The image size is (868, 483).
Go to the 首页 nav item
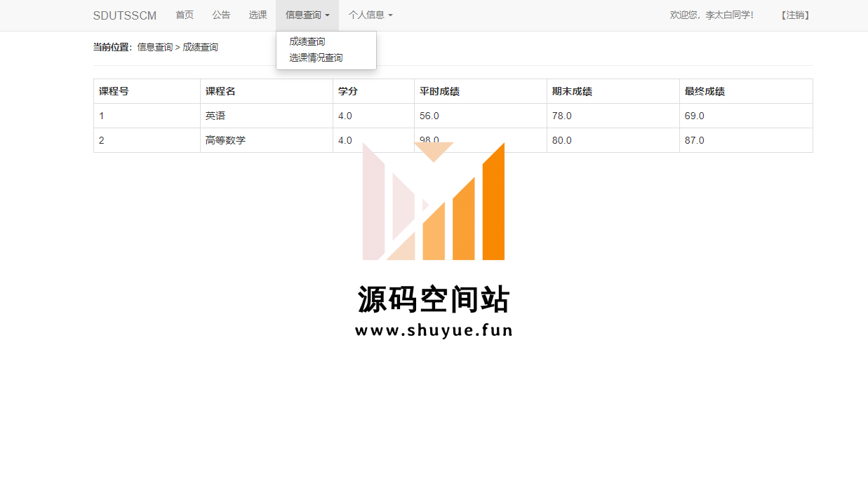click(x=185, y=15)
